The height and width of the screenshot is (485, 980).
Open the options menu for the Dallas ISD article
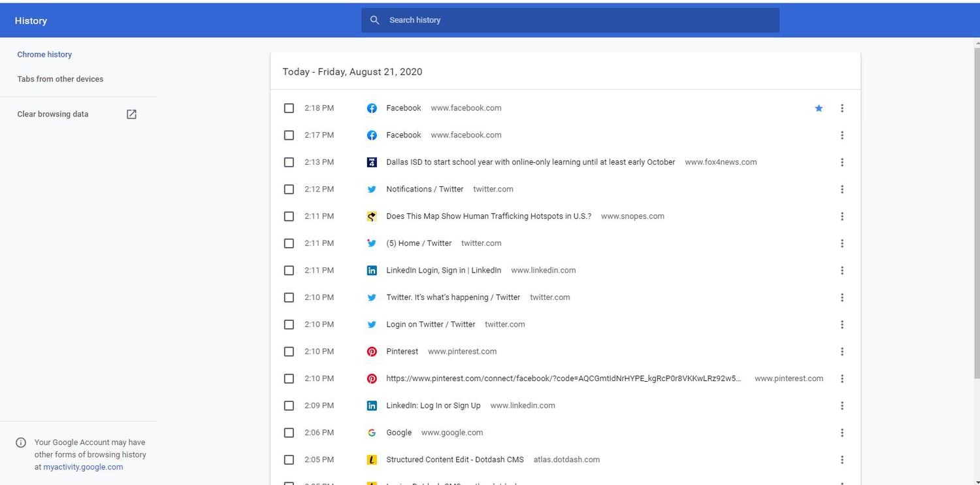[842, 162]
